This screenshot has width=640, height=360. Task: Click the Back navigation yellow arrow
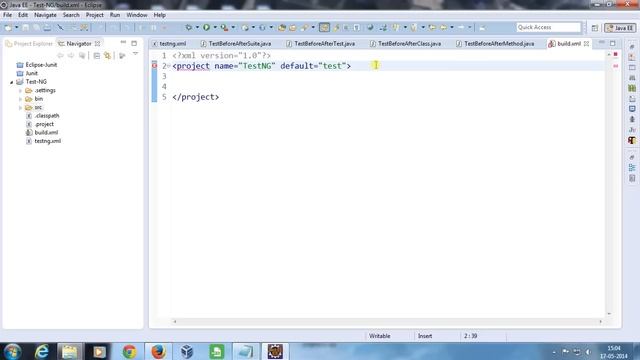443,27
